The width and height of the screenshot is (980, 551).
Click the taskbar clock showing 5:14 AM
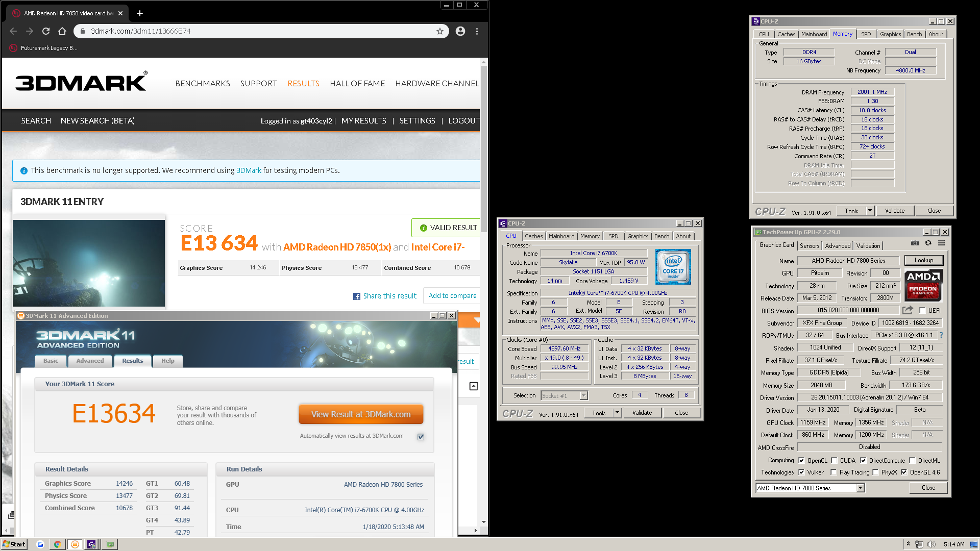coord(954,544)
